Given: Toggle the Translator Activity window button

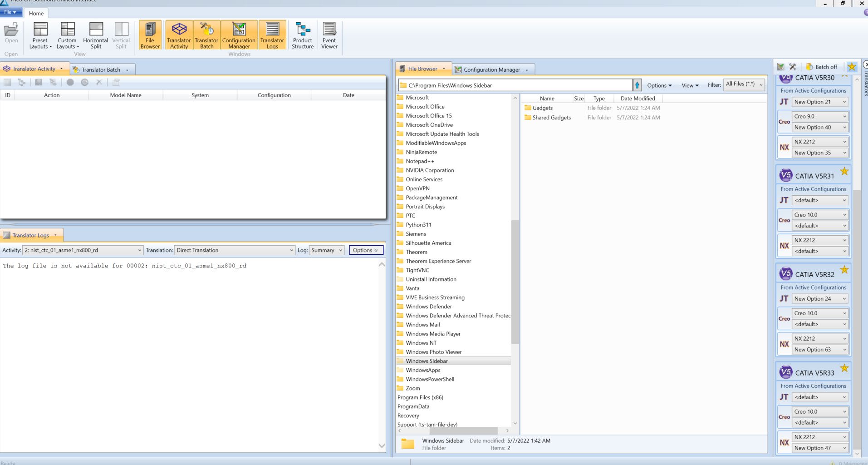Looking at the screenshot, I should (179, 35).
